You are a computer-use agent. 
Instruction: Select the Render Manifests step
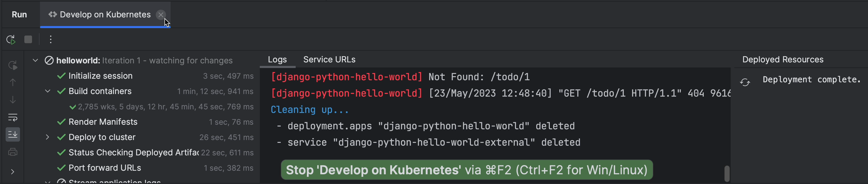click(103, 122)
